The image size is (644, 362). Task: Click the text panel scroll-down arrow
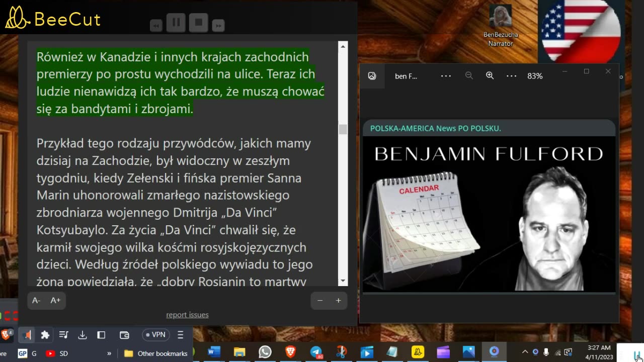(x=343, y=281)
